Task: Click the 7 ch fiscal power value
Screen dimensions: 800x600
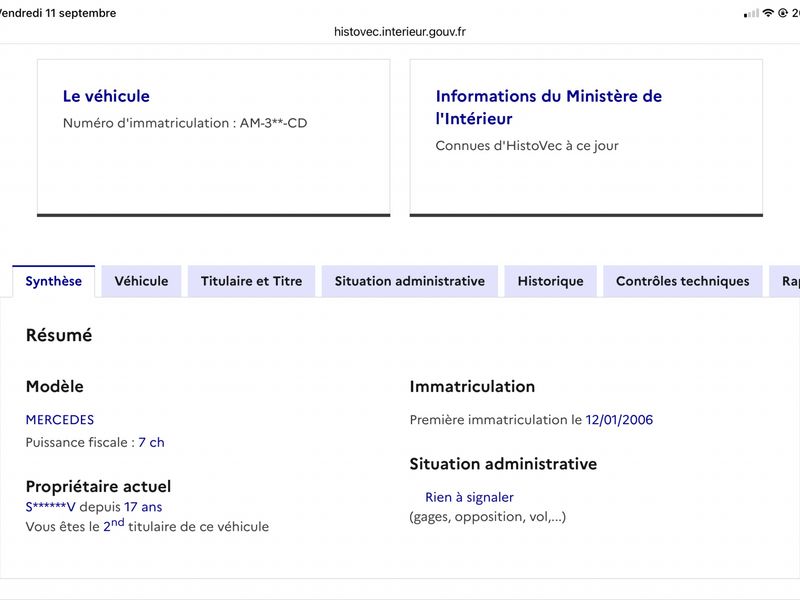Action: tap(151, 442)
